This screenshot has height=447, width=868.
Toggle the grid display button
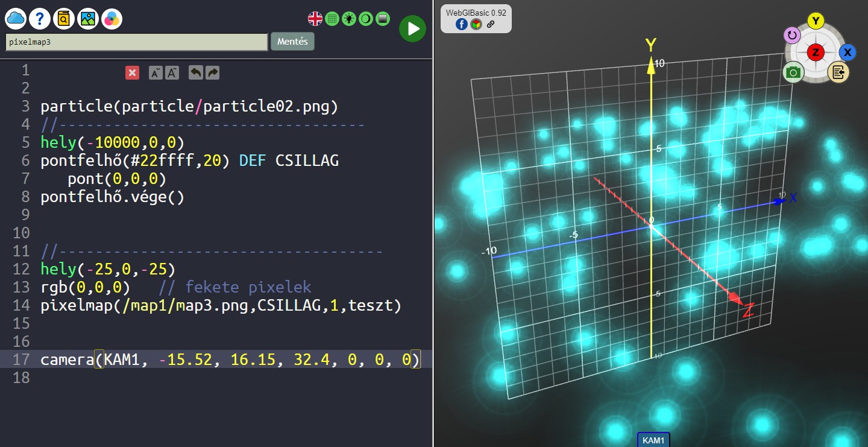(x=332, y=19)
